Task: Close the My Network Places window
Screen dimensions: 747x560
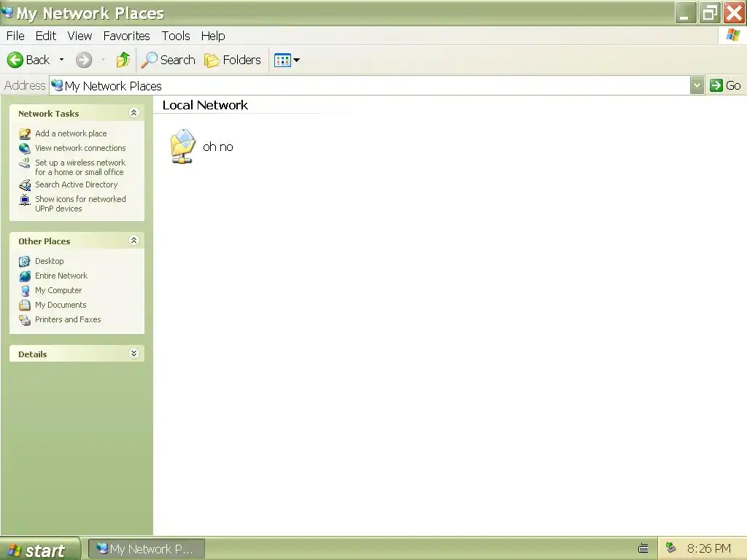Action: pos(734,13)
